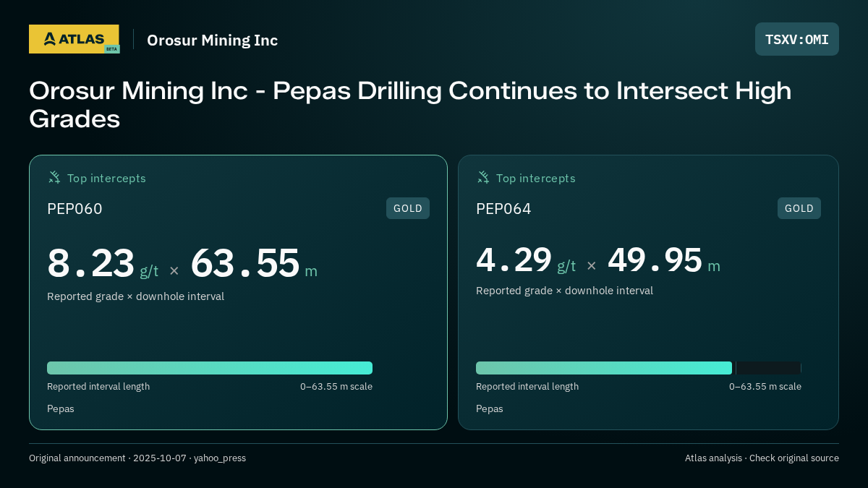The width and height of the screenshot is (868, 488).
Task: Click the drill icon in PEP064 card
Action: click(x=483, y=177)
